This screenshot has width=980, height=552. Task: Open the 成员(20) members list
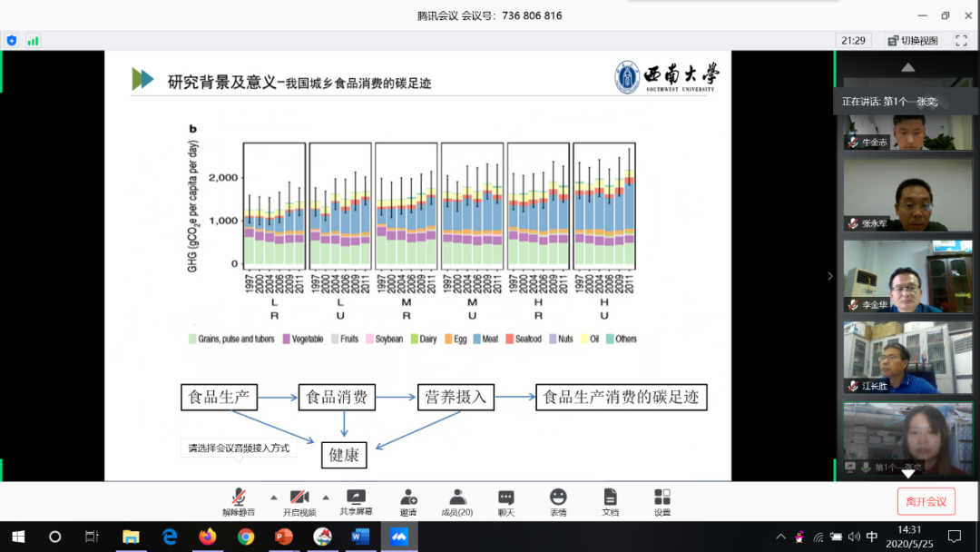pos(457,498)
